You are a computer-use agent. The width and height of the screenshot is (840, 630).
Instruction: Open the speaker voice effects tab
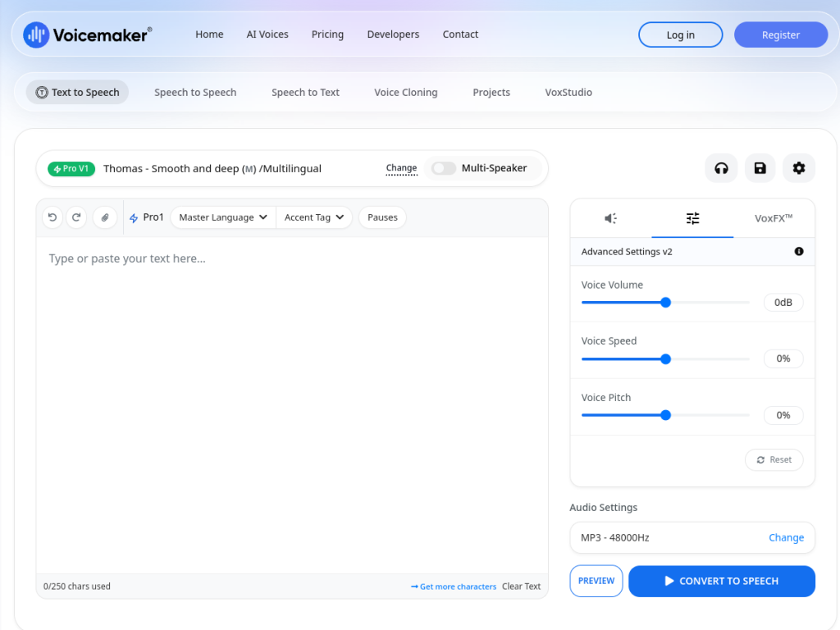(610, 218)
